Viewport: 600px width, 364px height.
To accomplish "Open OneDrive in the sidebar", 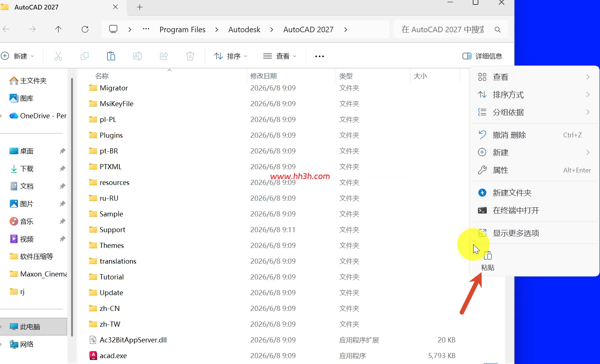I will pyautogui.click(x=38, y=116).
